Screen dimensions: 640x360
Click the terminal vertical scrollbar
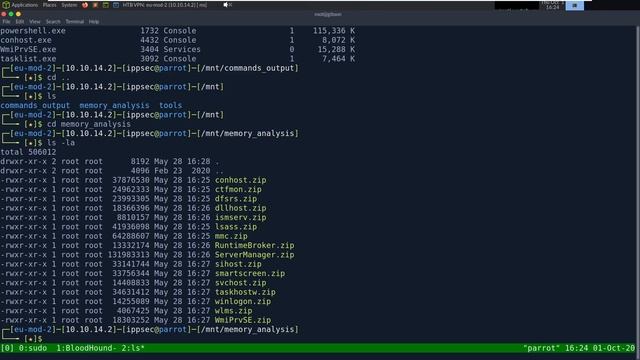click(638, 184)
